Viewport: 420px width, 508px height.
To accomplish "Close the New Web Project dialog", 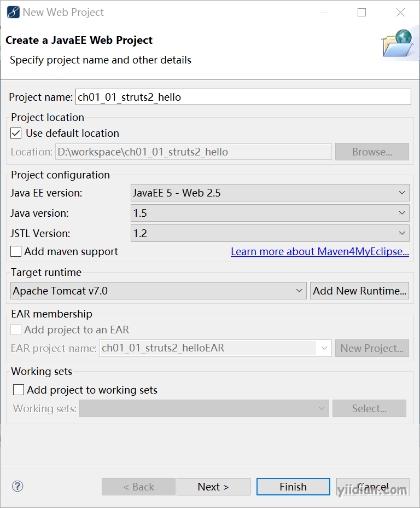I will click(x=400, y=12).
